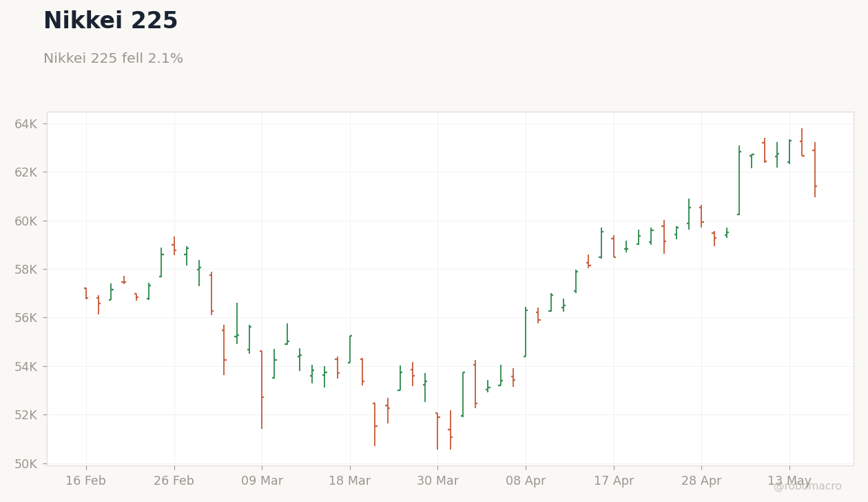Image resolution: width=868 pixels, height=502 pixels.
Task: Select the final red OHLC bar near 61K
Action: pyautogui.click(x=815, y=170)
